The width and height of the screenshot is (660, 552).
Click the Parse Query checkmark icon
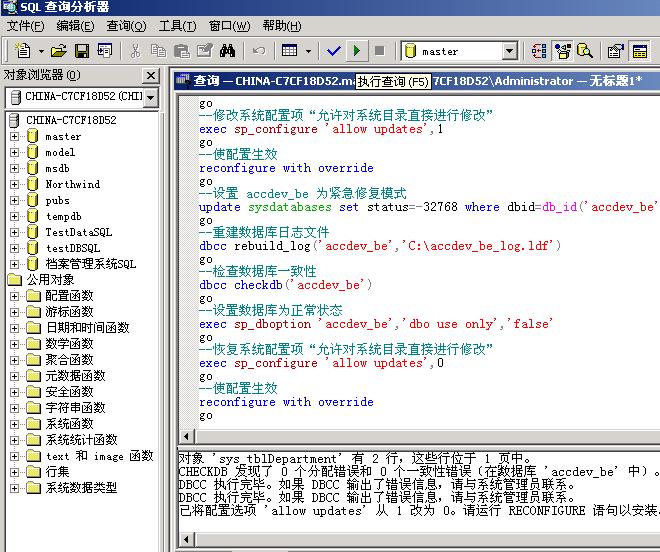(x=333, y=51)
